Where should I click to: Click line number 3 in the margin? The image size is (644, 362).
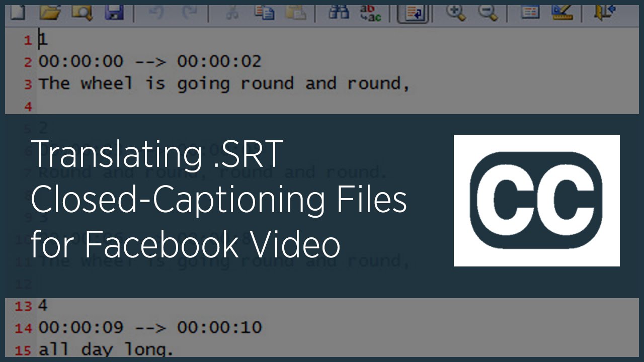pyautogui.click(x=29, y=84)
